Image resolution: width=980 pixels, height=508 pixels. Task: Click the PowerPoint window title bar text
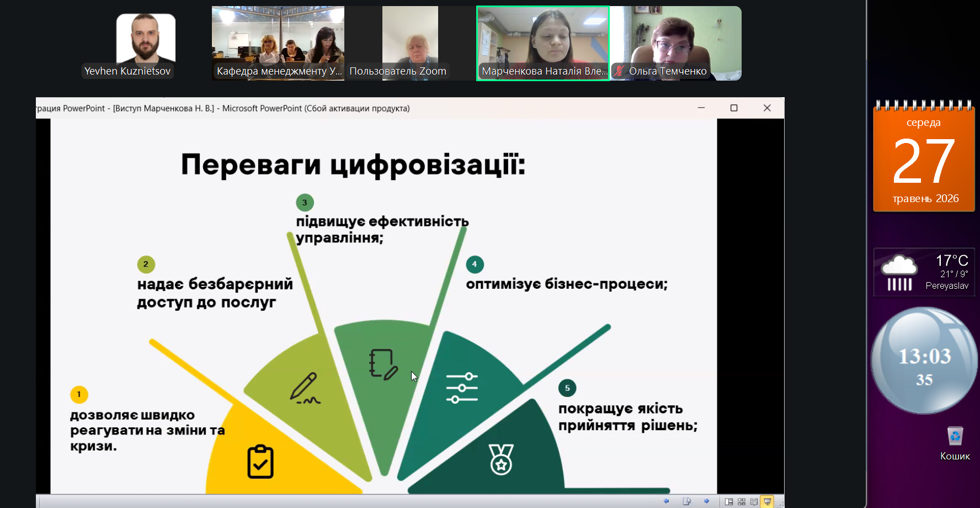point(223,108)
